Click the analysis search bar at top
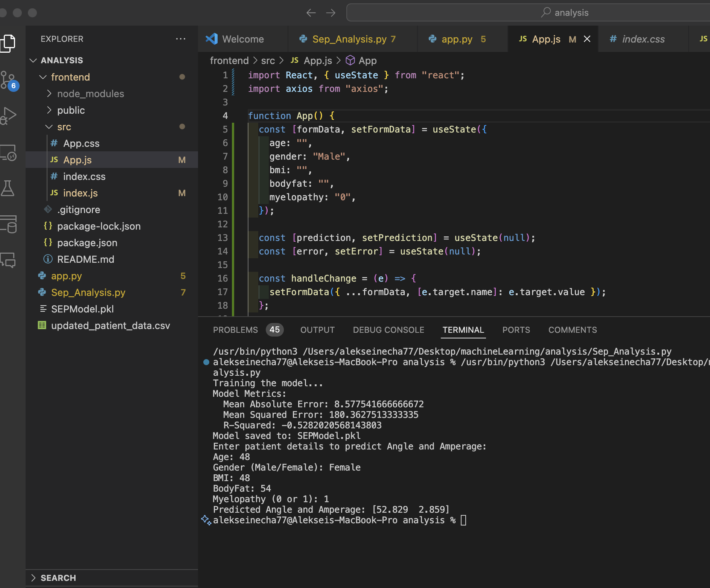710x588 pixels. [x=527, y=13]
